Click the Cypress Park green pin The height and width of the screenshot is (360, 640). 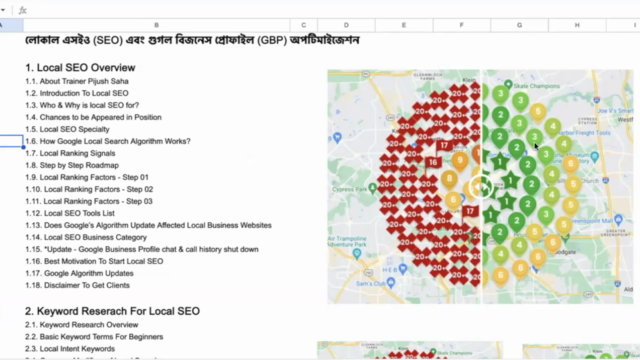click(x=372, y=188)
